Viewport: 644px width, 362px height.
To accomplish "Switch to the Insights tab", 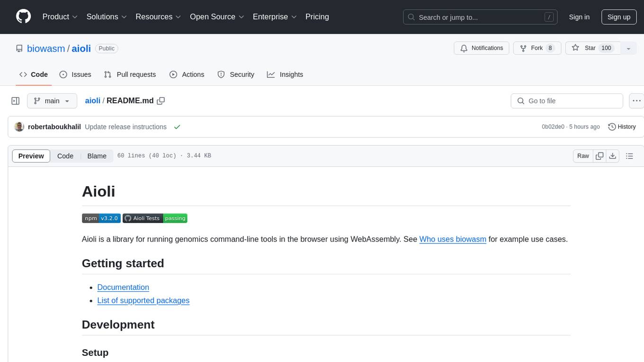I will point(285,74).
